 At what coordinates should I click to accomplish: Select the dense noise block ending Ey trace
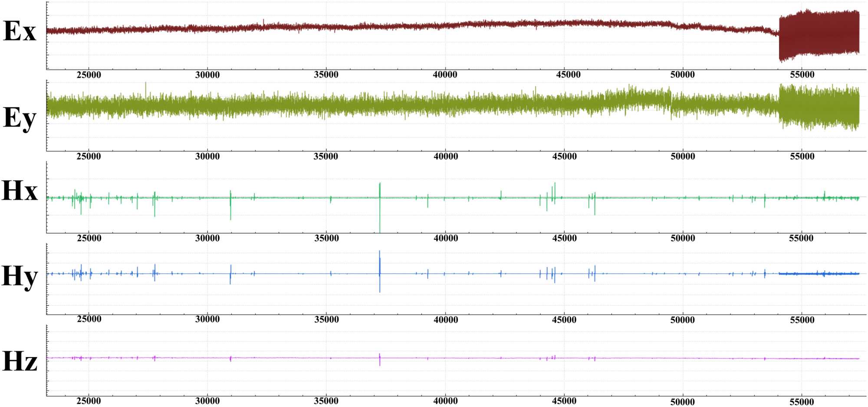[x=819, y=107]
